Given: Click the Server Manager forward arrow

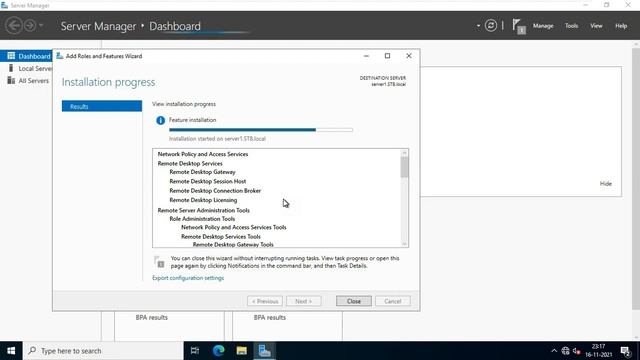Looking at the screenshot, I should pyautogui.click(x=30, y=25).
